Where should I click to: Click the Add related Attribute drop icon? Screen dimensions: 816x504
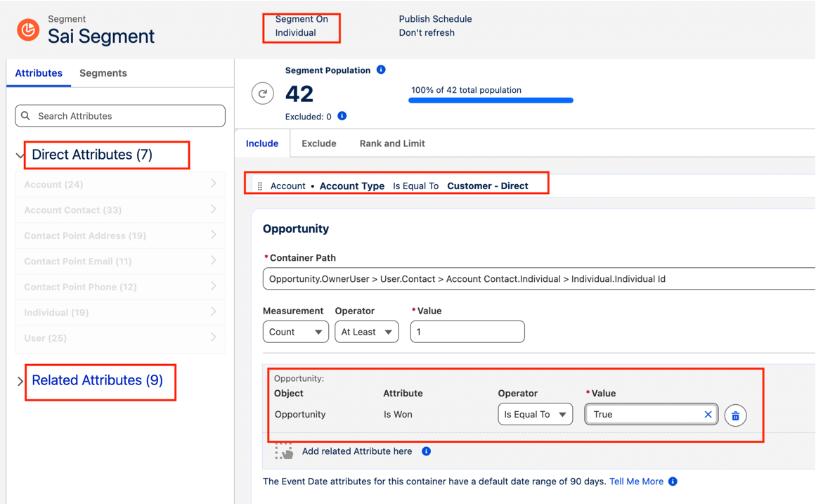click(284, 451)
